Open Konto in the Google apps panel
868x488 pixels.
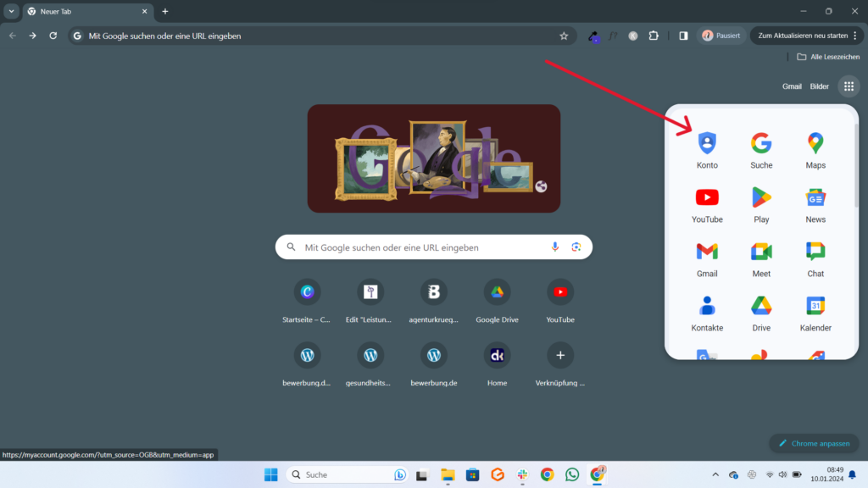coord(707,150)
